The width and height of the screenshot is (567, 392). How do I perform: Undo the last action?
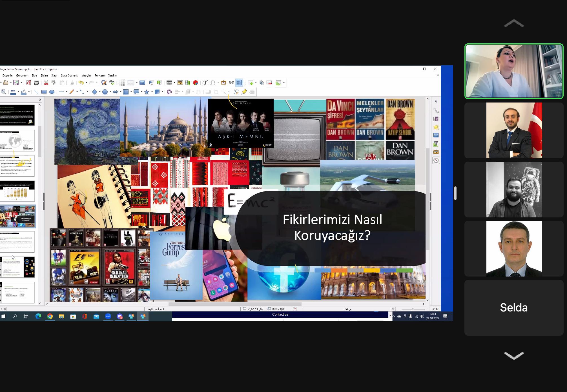(81, 83)
